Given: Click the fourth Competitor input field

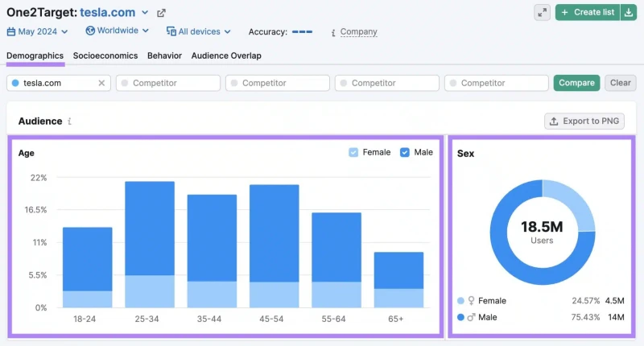Looking at the screenshot, I should (497, 83).
